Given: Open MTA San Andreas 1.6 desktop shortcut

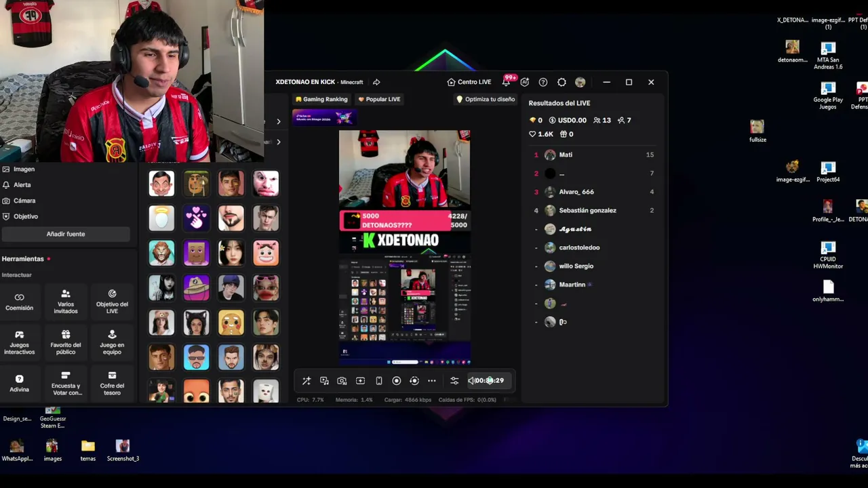Looking at the screenshot, I should pos(828,56).
